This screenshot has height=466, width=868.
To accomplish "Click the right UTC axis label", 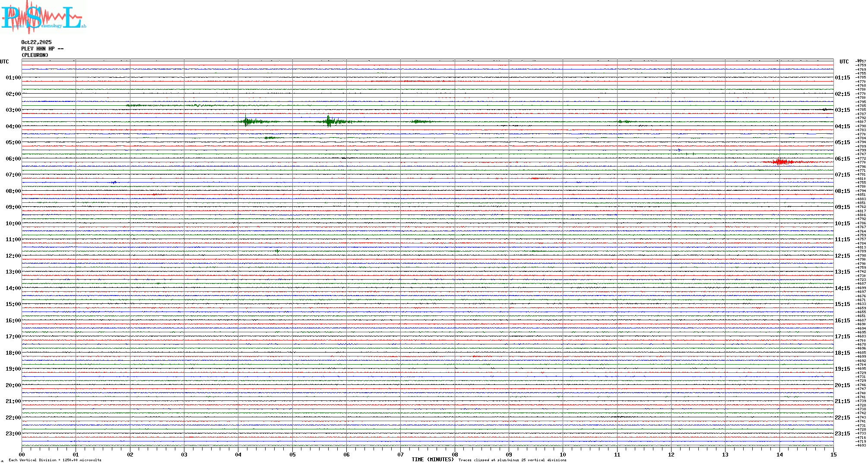I will coord(844,62).
